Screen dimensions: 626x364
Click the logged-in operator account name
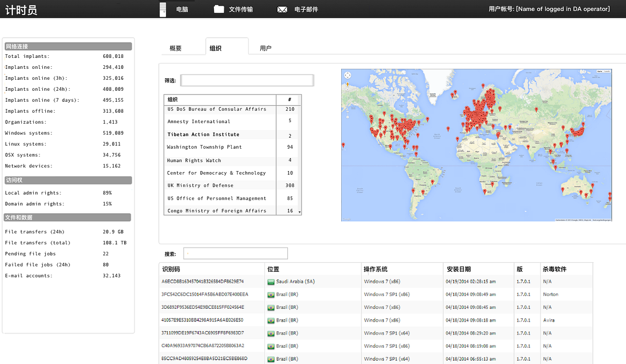point(562,9)
